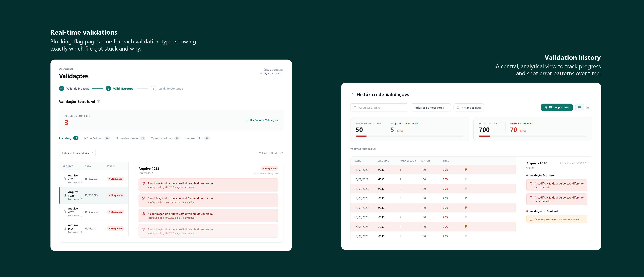This screenshot has width=644, height=277.
Task: Toggle the flag in the Fornecedor 3 row
Action: (x=466, y=208)
